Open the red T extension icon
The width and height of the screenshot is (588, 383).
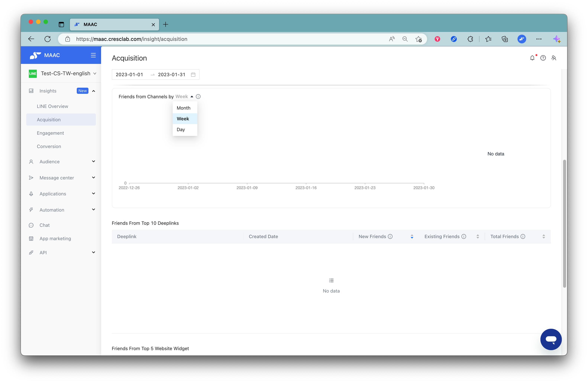tap(437, 39)
